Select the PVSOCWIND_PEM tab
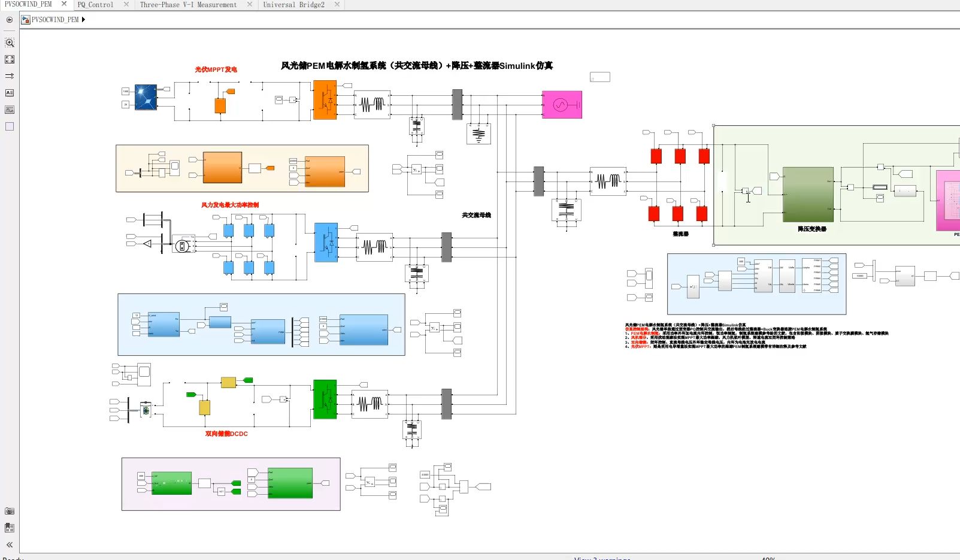 point(29,4)
